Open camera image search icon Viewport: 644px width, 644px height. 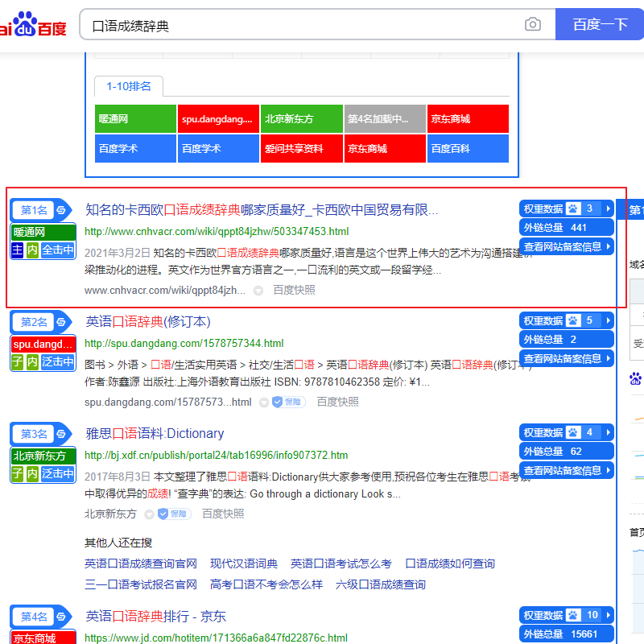pyautogui.click(x=533, y=24)
